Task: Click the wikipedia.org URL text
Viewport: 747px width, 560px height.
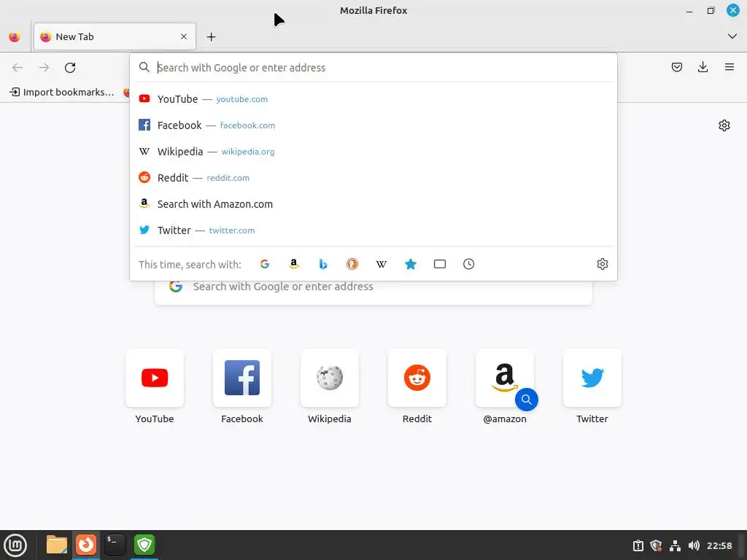Action: tap(248, 152)
